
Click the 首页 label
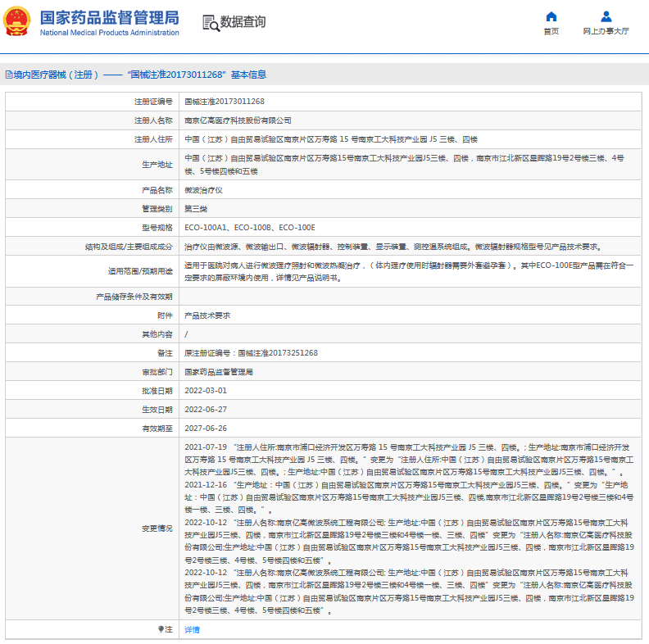pyautogui.click(x=551, y=31)
